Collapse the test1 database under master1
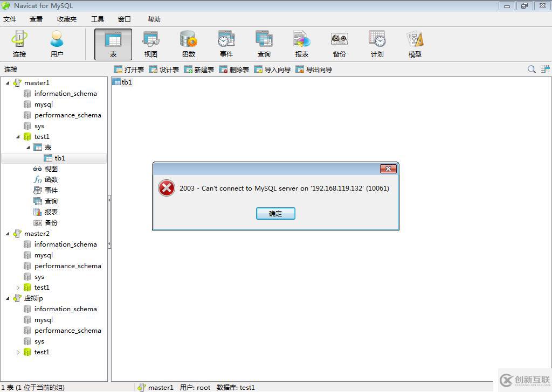This screenshot has height=392, width=552. point(18,137)
